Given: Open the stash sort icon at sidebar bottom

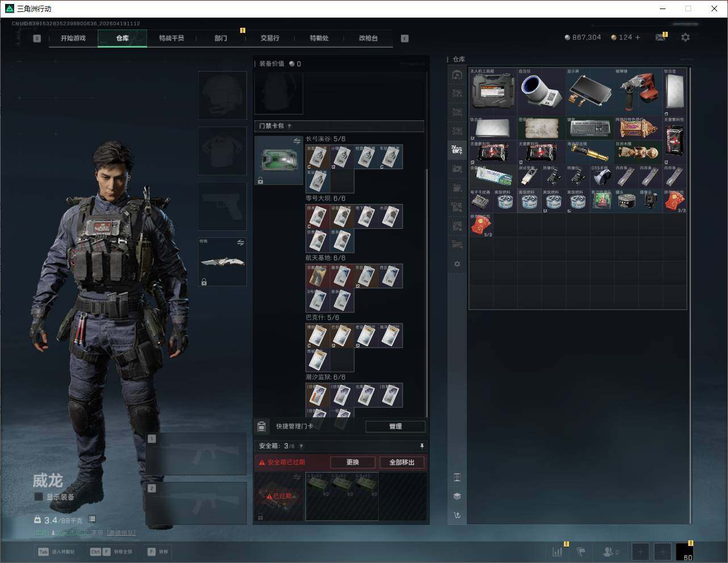Looking at the screenshot, I should pos(457,515).
